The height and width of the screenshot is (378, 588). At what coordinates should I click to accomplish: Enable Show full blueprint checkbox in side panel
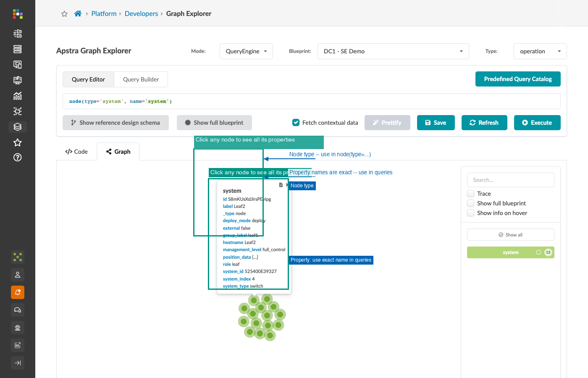[471, 203]
